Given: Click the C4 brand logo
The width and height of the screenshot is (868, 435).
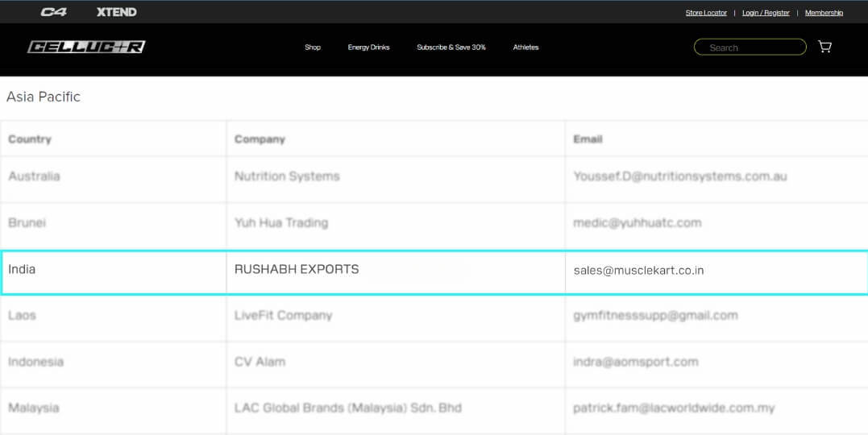Looking at the screenshot, I should pos(54,12).
